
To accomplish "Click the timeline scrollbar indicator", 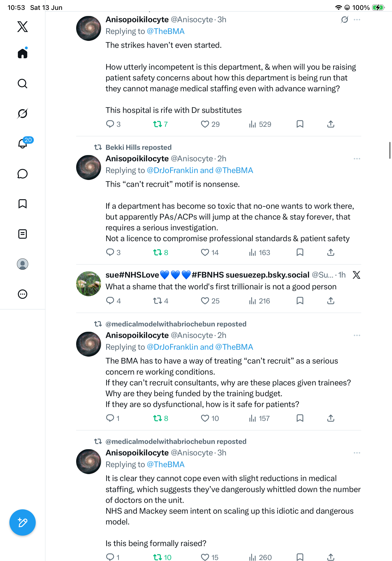I will click(x=390, y=150).
